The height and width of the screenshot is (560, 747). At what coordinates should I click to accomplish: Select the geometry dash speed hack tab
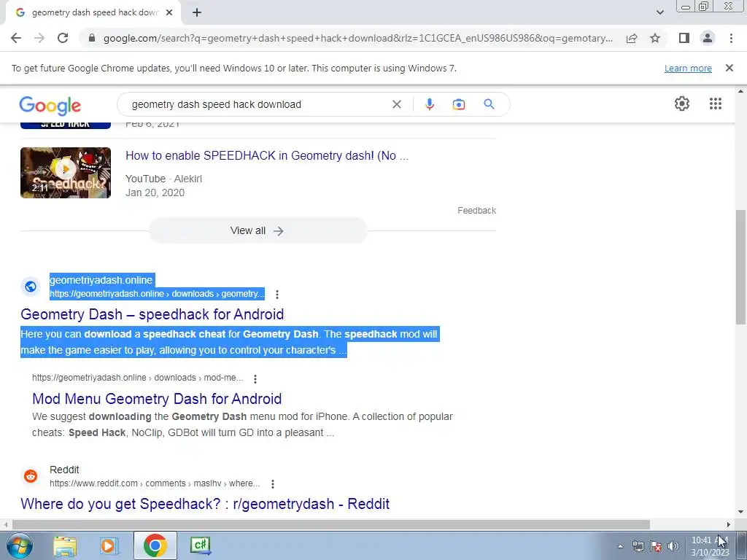click(93, 12)
